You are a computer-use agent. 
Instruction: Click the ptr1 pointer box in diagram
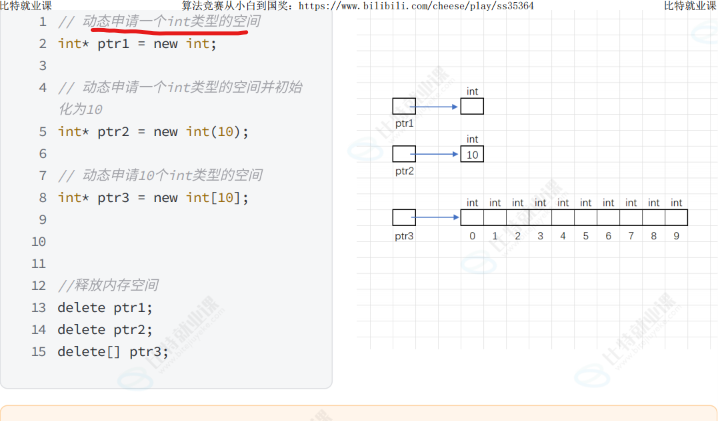point(404,106)
